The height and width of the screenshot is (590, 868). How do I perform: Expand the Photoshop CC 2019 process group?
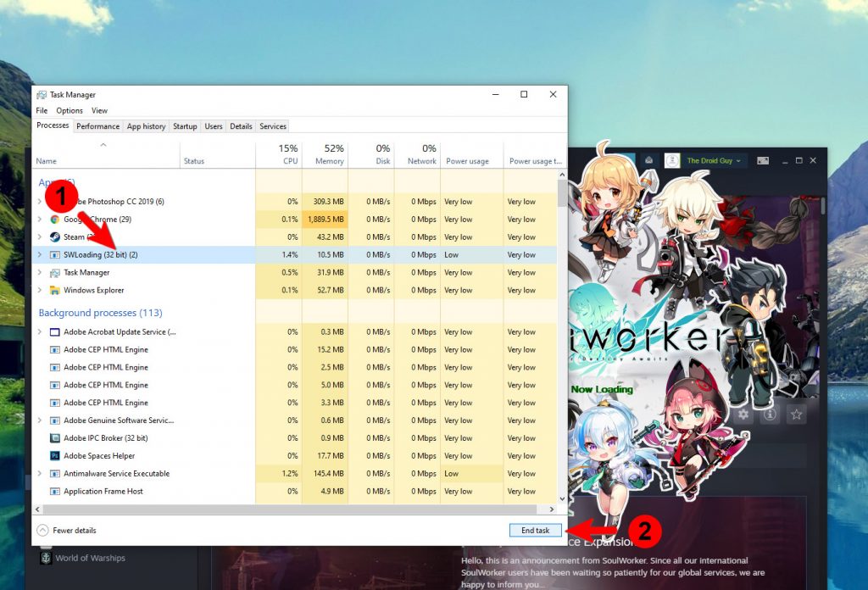pos(39,202)
